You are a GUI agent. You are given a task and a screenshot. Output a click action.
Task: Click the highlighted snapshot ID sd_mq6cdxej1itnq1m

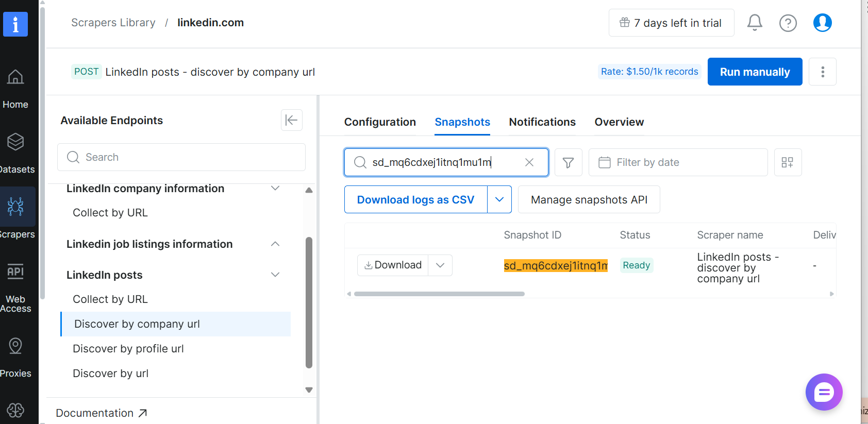click(x=556, y=265)
